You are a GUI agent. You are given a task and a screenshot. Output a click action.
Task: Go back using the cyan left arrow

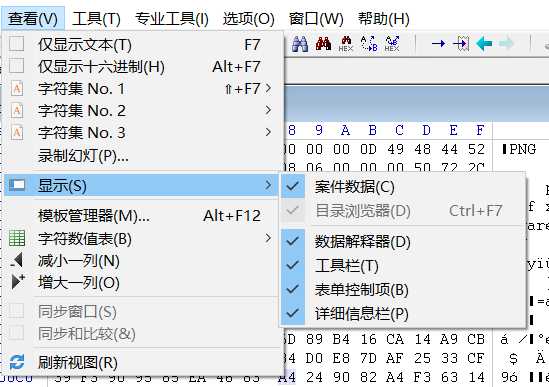pyautogui.click(x=484, y=44)
